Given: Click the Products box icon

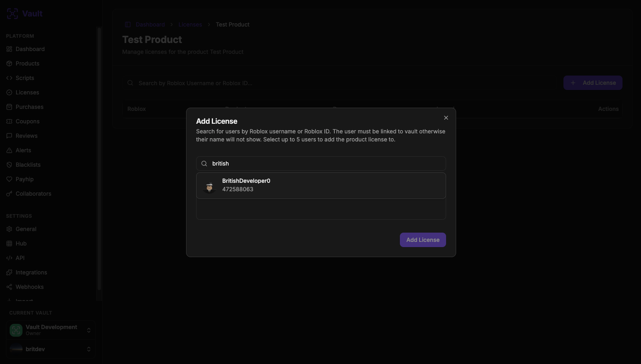Looking at the screenshot, I should click(x=9, y=63).
